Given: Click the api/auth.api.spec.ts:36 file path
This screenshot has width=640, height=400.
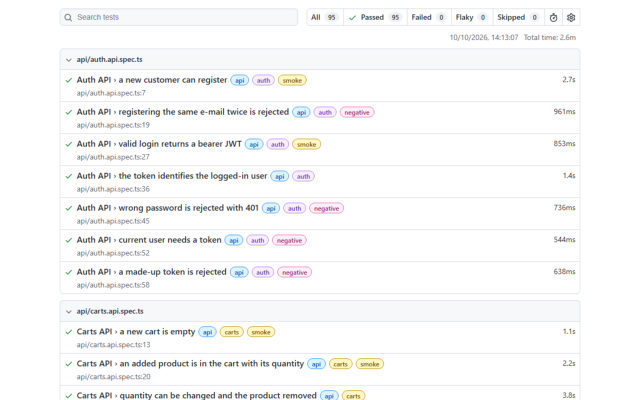Looking at the screenshot, I should coord(113,189).
